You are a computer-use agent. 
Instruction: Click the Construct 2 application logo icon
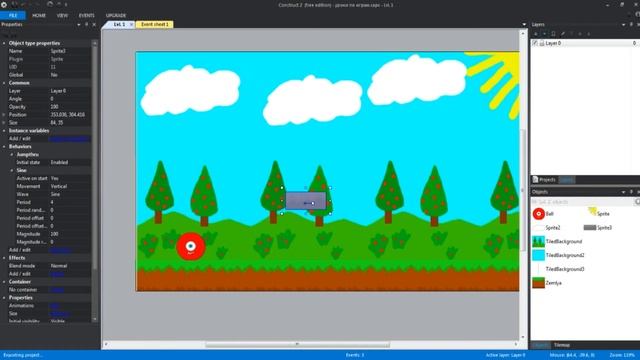[4, 4]
